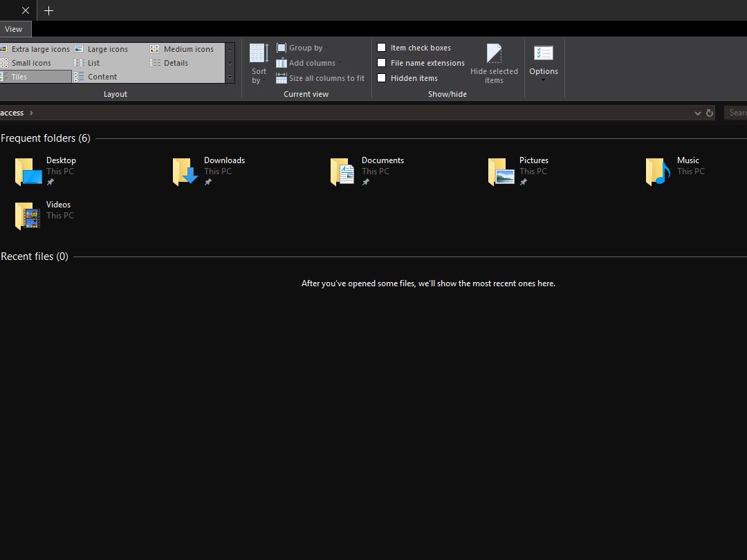
Task: Expand the layout gallery more arrow
Action: tap(230, 77)
